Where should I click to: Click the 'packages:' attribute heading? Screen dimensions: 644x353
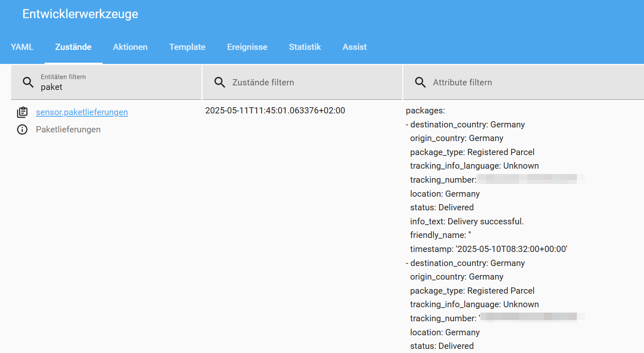coord(425,111)
